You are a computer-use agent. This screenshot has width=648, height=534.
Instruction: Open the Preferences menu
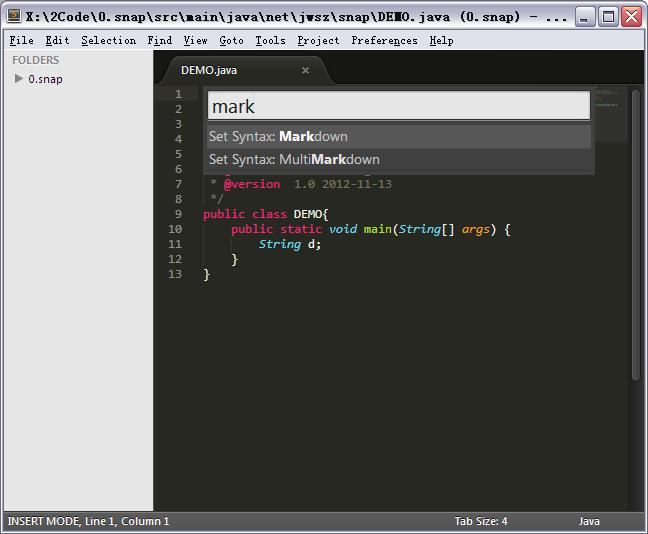384,41
